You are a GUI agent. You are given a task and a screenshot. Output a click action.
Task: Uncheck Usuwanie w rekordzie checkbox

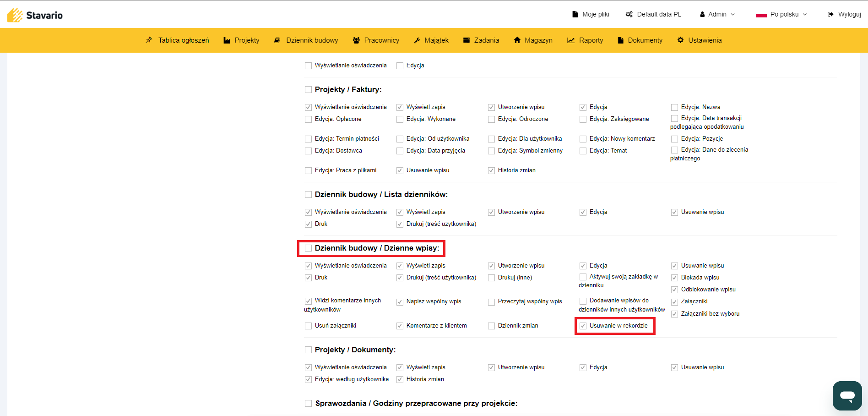[x=583, y=326]
